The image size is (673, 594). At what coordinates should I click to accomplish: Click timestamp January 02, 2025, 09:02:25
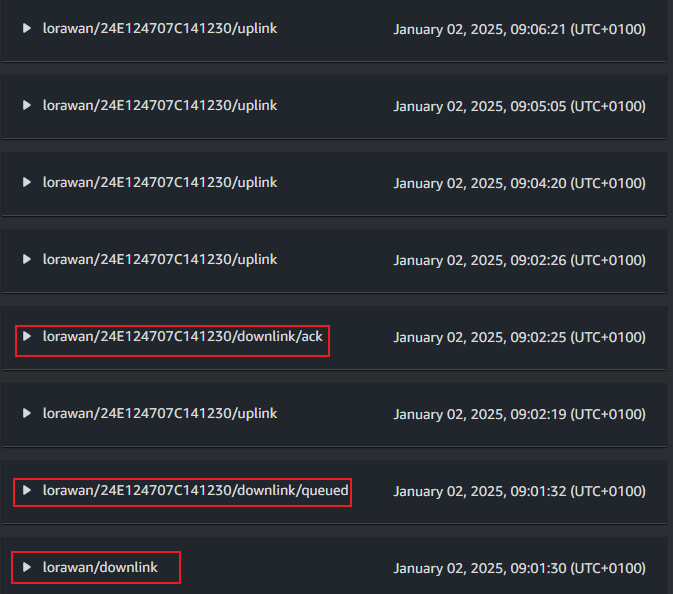pyautogui.click(x=519, y=337)
